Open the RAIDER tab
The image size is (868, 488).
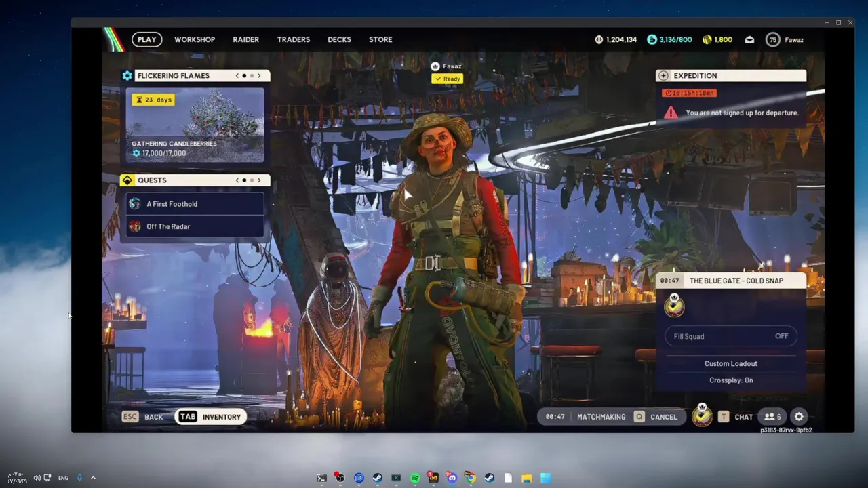point(245,39)
